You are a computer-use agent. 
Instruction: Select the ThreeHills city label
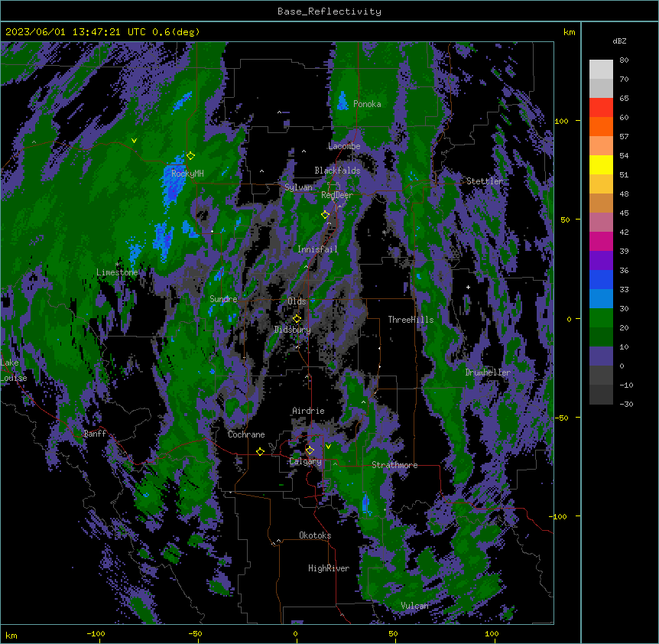(411, 320)
